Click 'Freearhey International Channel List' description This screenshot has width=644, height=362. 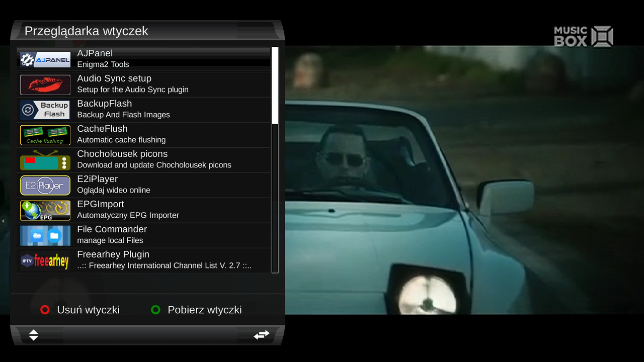165,265
